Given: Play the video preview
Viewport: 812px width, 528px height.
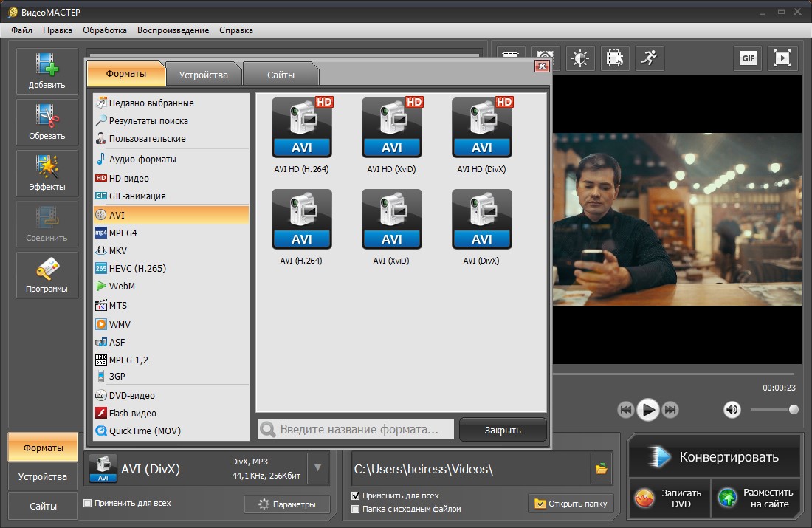Looking at the screenshot, I should pos(648,410).
